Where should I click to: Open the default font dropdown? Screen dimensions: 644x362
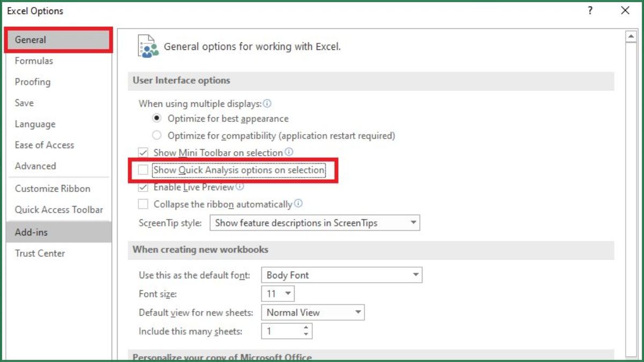pyautogui.click(x=342, y=275)
